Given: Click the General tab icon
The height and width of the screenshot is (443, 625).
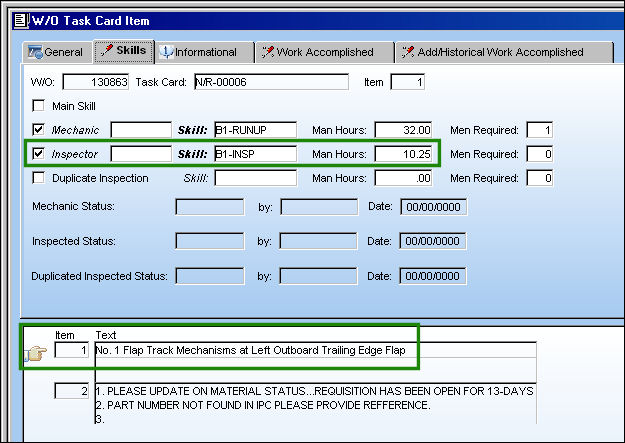Looking at the screenshot, I should click(x=35, y=52).
